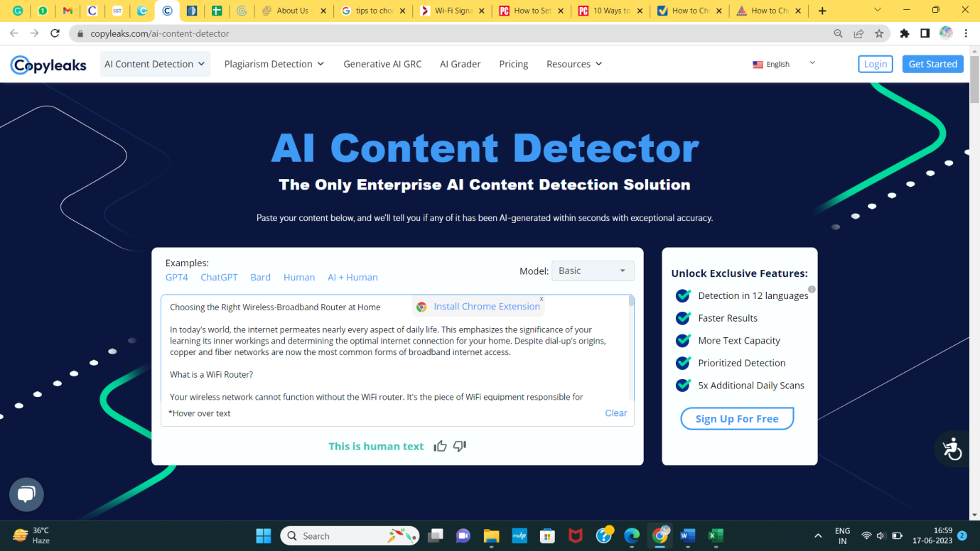Open the Chrome extensions puzzle icon

point(904,33)
